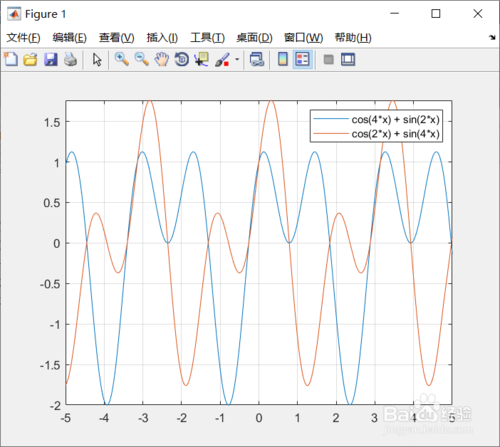
Task: Turn on the Data Cursor tool
Action: [202, 60]
